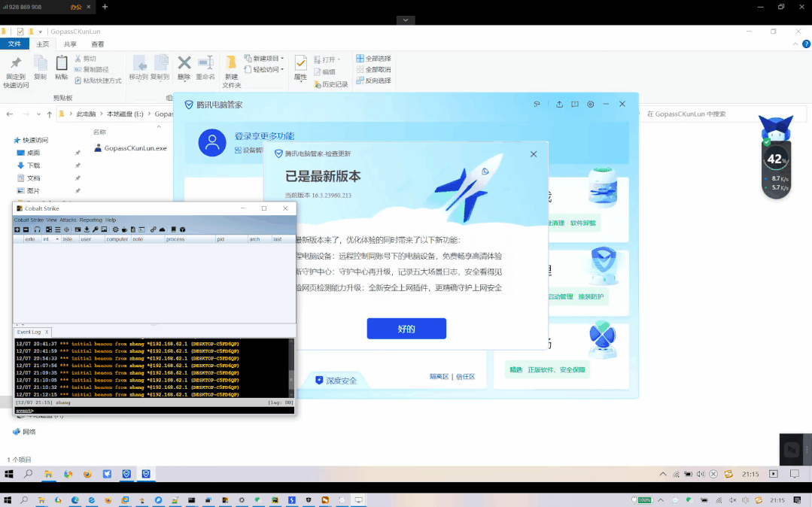This screenshot has width=812, height=507.
Task: Switch to session table view icon
Action: (57, 229)
